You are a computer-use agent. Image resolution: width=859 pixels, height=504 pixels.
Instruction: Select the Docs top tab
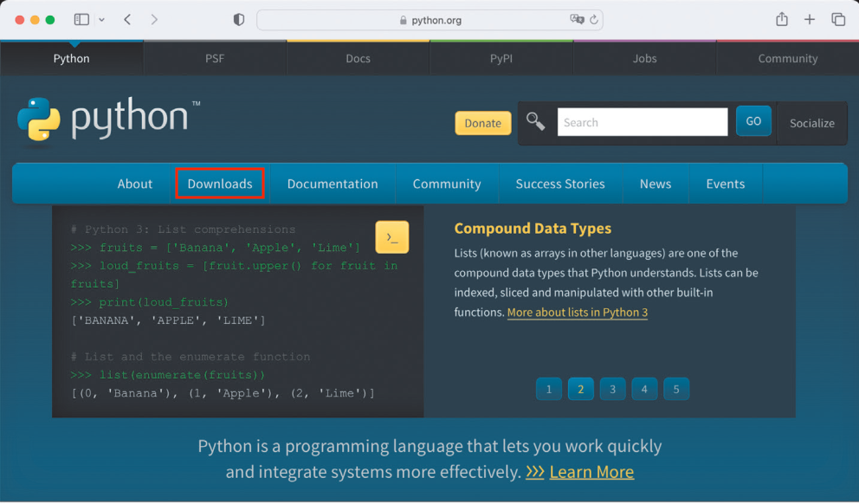click(358, 58)
